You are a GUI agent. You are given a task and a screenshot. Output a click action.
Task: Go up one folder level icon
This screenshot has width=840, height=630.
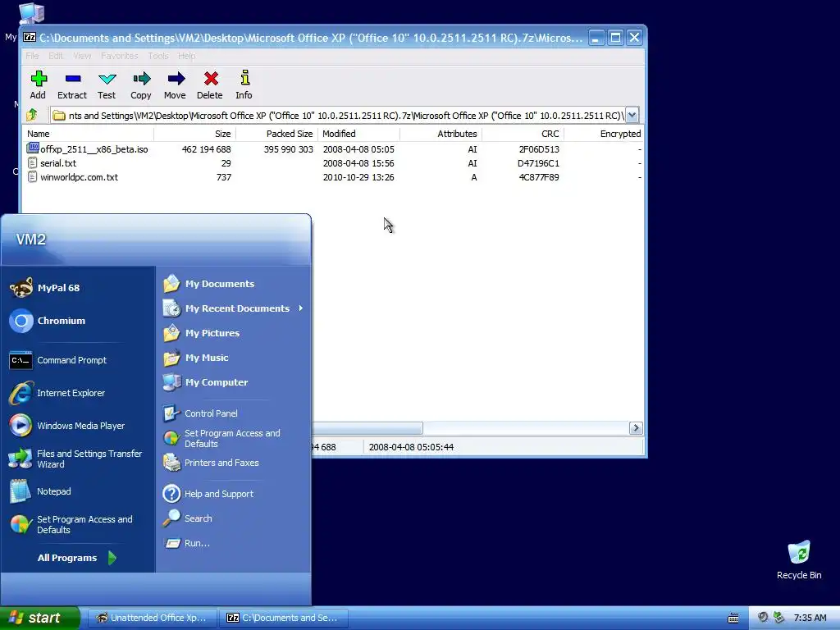pyautogui.click(x=32, y=115)
